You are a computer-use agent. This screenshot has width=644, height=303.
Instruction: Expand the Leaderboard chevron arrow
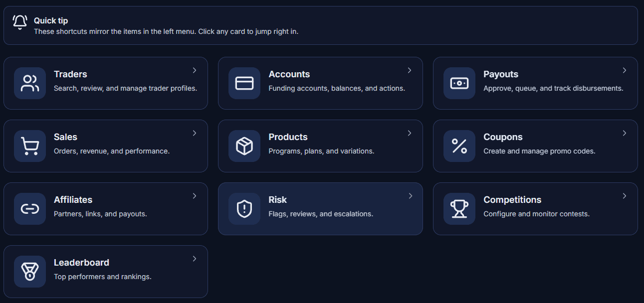194,259
